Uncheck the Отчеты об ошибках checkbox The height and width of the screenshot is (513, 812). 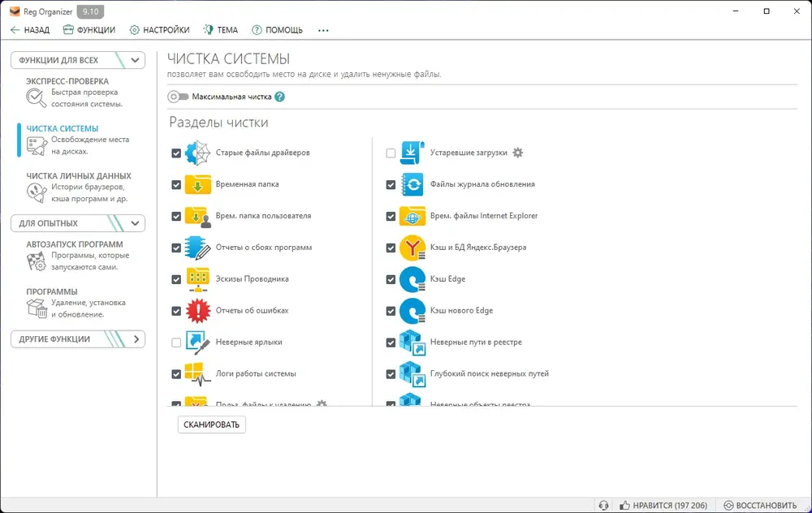point(176,311)
